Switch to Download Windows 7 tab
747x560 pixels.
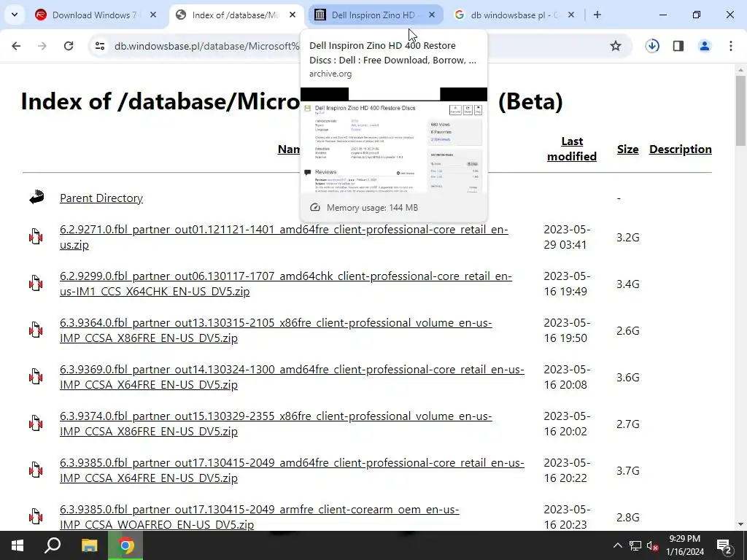94,15
